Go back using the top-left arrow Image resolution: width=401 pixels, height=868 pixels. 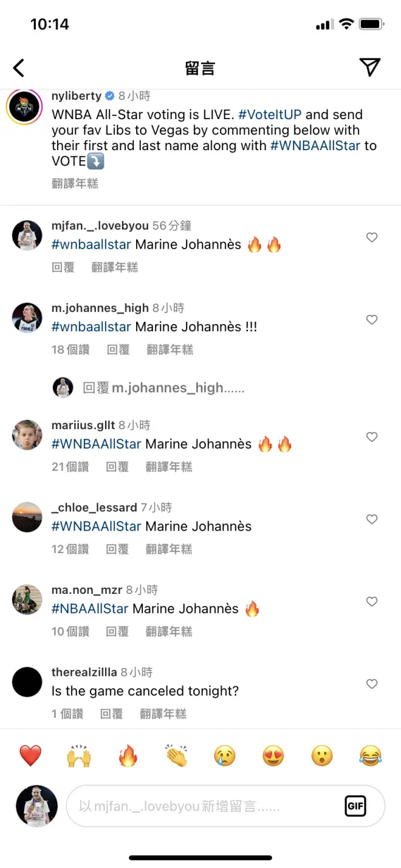[x=19, y=67]
